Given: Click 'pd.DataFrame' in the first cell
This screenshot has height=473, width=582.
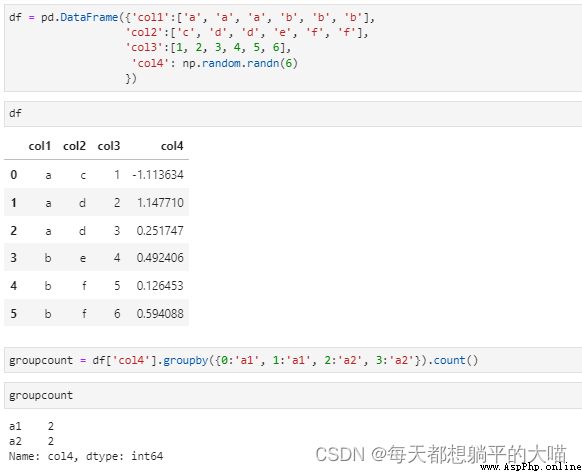Looking at the screenshot, I should (79, 17).
